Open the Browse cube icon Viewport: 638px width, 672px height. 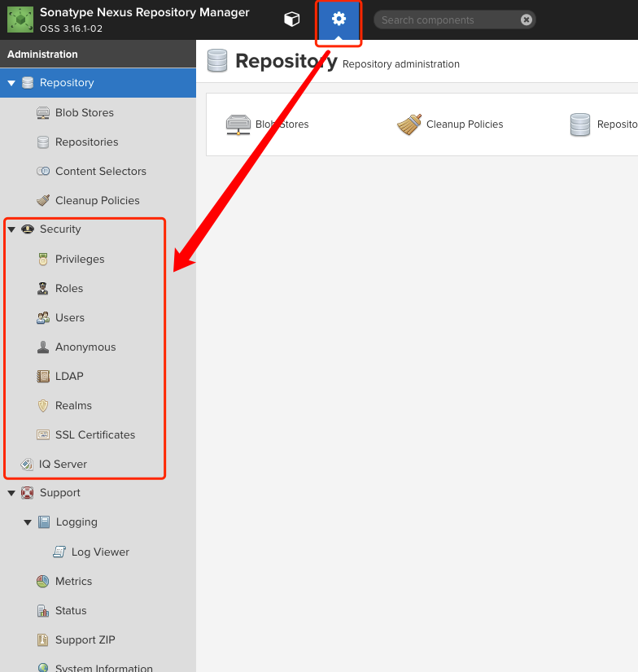pyautogui.click(x=292, y=20)
